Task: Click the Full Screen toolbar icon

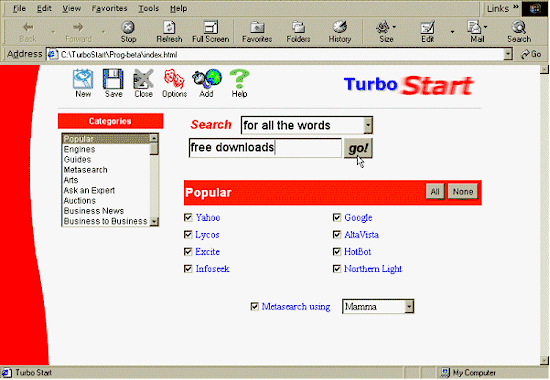Action: point(211,27)
